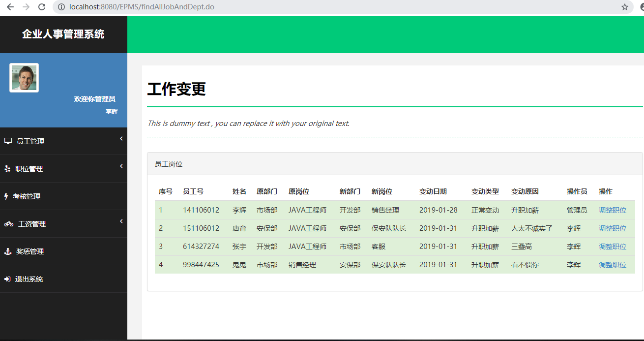Image resolution: width=644 pixels, height=341 pixels.
Task: Click the 工作变更 page heading
Action: pos(176,89)
